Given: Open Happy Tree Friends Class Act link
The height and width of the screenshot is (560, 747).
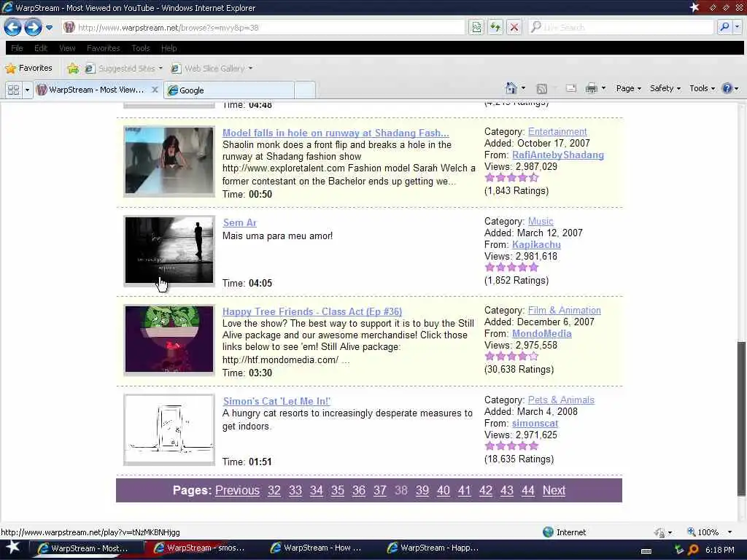Looking at the screenshot, I should pyautogui.click(x=312, y=311).
